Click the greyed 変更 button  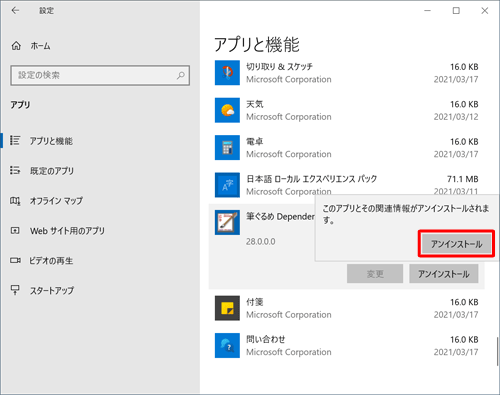click(x=375, y=274)
